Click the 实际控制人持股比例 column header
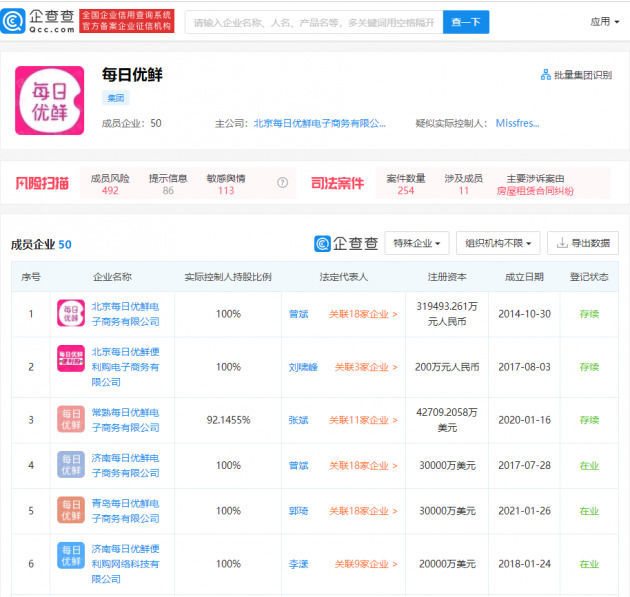 click(228, 277)
